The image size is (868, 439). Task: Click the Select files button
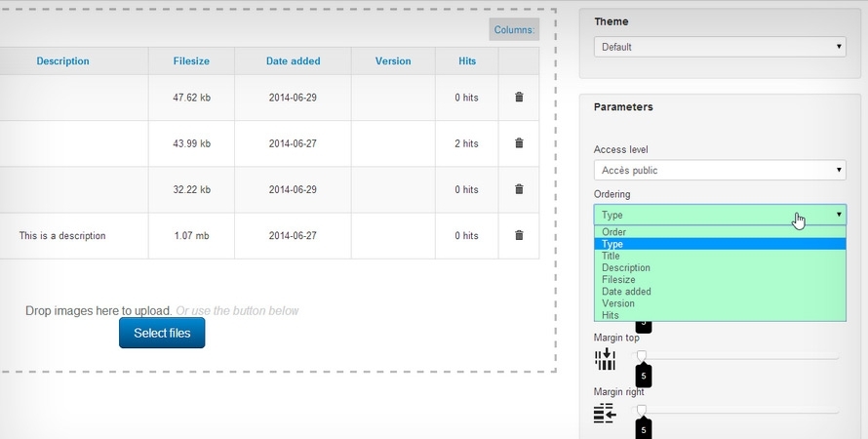[162, 333]
